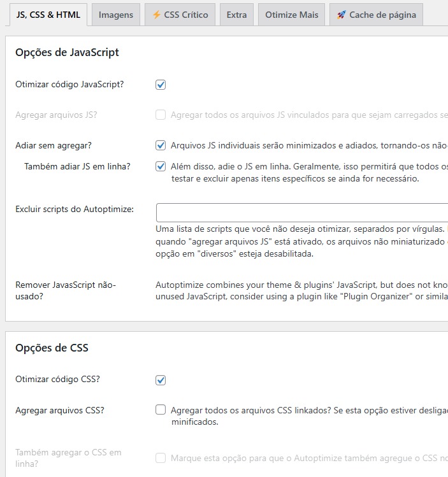This screenshot has height=477, width=448.
Task: Toggle Também agregar o CSS em linha checkbox
Action: tap(161, 458)
